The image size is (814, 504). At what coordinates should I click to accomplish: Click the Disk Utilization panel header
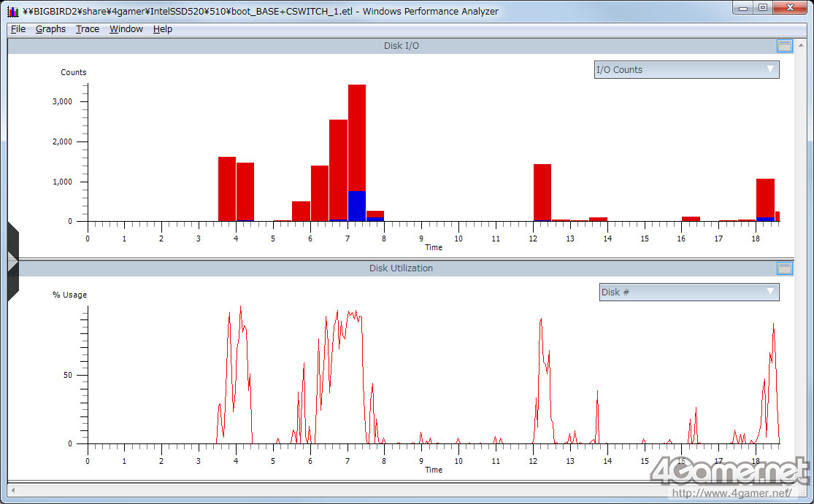tap(401, 268)
